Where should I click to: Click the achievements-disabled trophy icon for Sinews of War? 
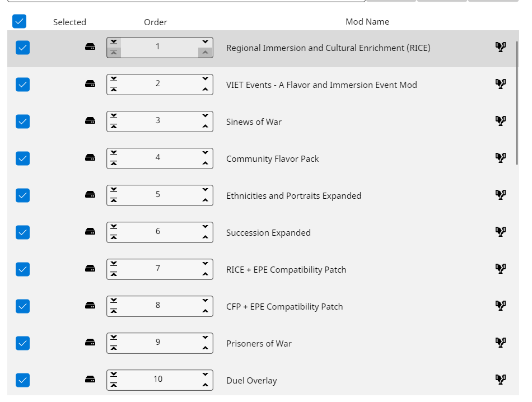coord(500,120)
